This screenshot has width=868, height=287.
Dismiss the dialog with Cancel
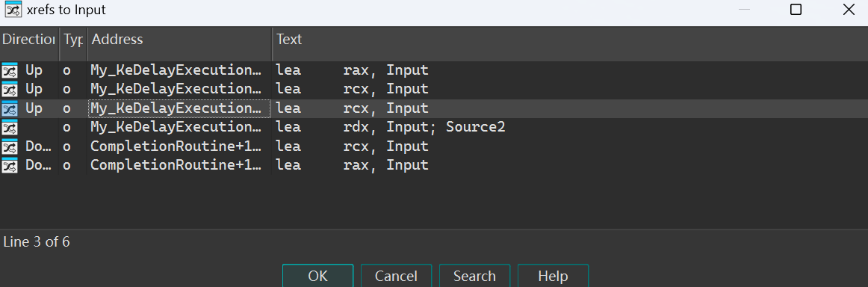pyautogui.click(x=396, y=276)
